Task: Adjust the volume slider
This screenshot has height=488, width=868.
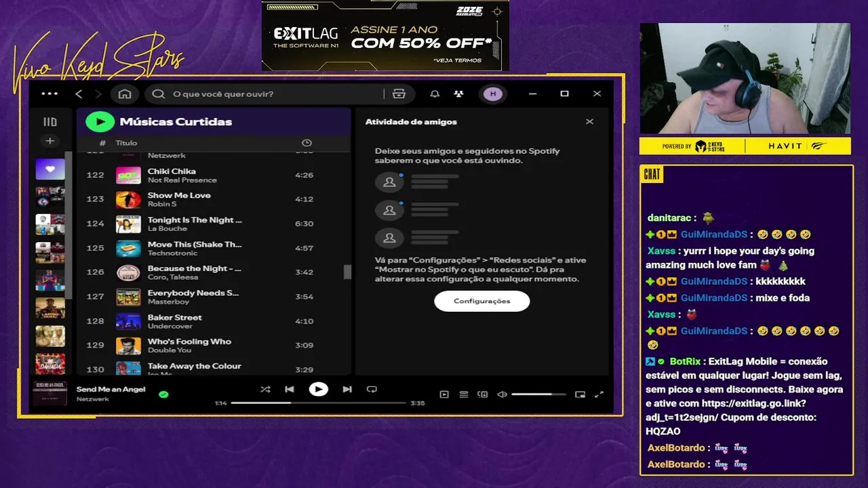Action: click(x=538, y=394)
